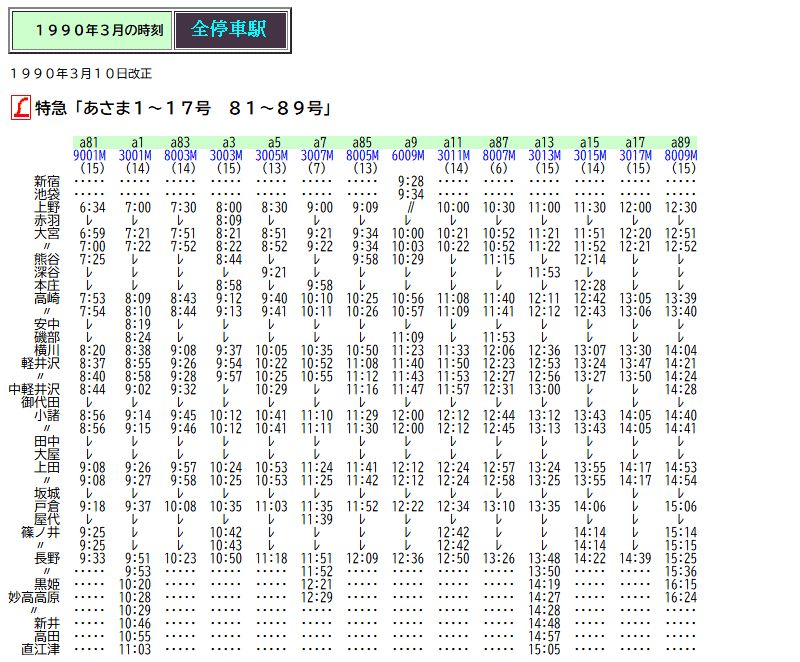Click the 14:39 Nagano arrival time

(x=636, y=558)
